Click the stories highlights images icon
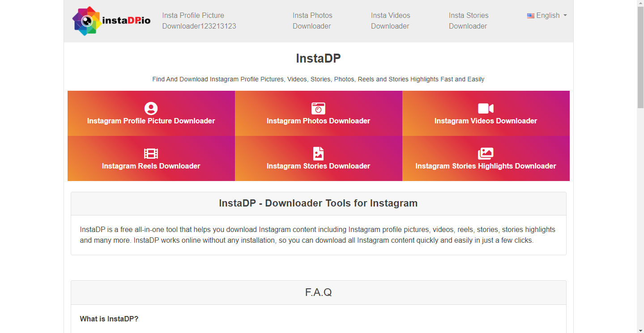 486,153
